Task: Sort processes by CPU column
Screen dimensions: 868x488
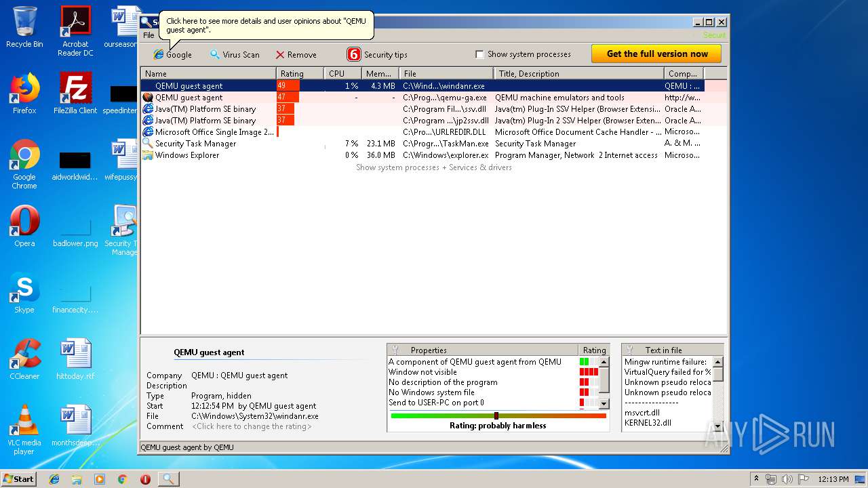Action: [342, 73]
